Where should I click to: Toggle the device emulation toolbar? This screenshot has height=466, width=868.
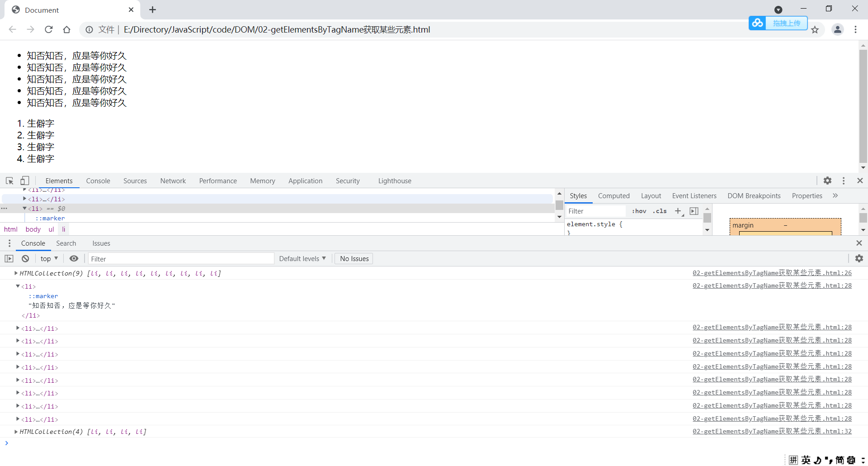click(24, 181)
